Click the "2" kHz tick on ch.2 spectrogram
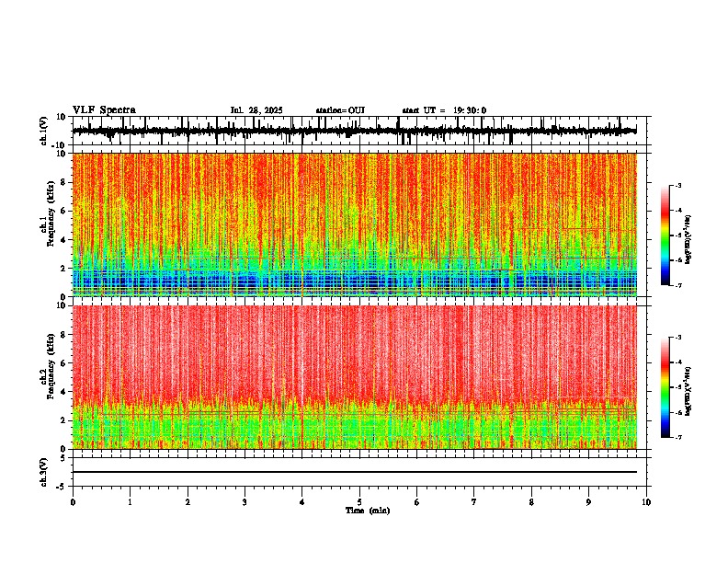 (x=63, y=420)
